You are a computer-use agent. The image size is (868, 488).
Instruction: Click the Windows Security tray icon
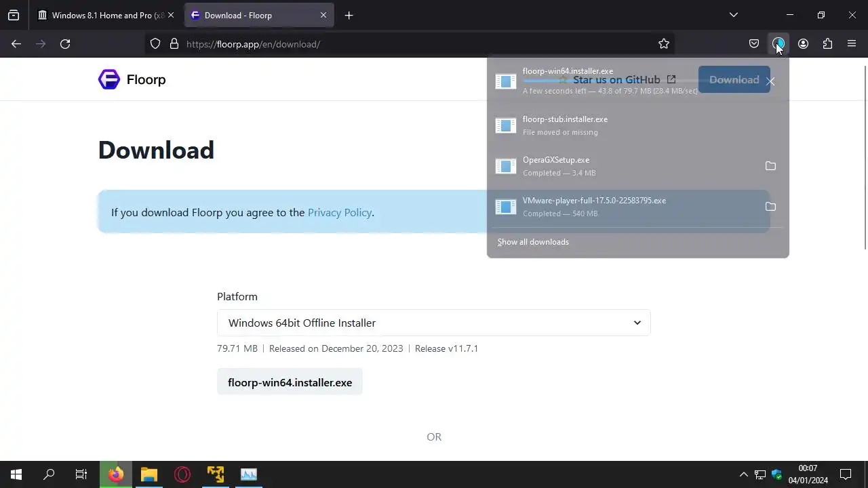point(777,474)
